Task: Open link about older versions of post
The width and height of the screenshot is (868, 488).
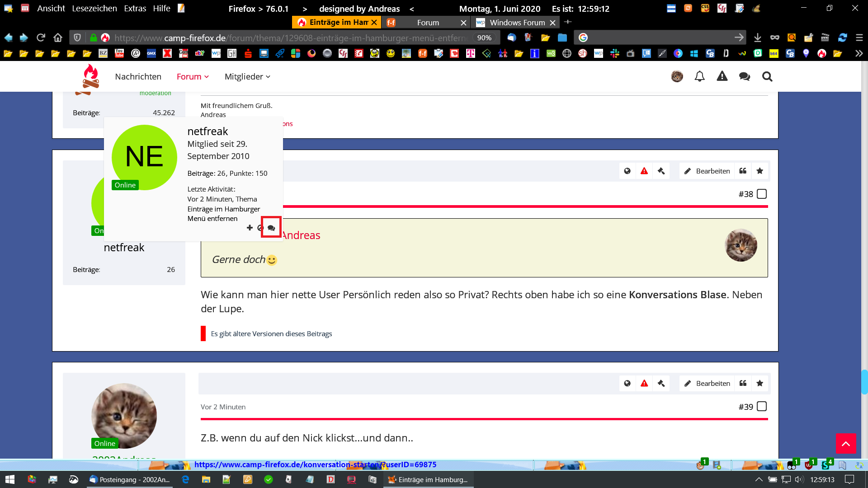Action: (271, 333)
